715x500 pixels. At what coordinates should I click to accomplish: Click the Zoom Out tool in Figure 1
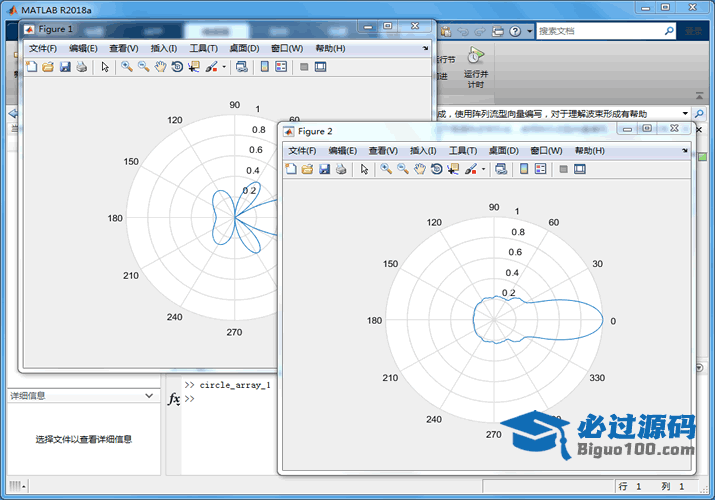(x=143, y=67)
